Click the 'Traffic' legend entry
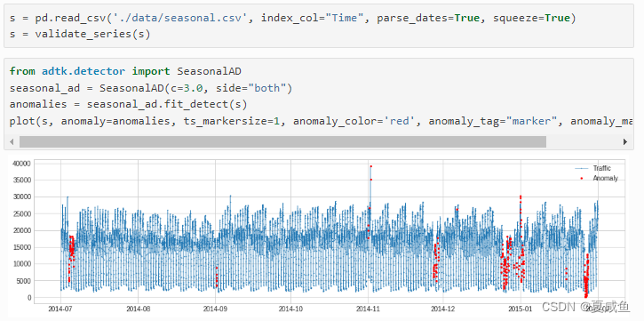The width and height of the screenshot is (644, 321). [592, 168]
